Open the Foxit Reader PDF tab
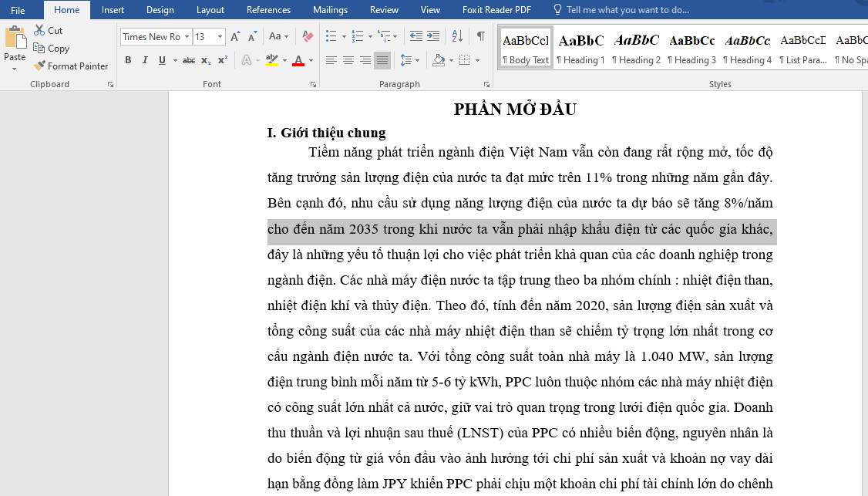This screenshot has height=496, width=868. 496,10
